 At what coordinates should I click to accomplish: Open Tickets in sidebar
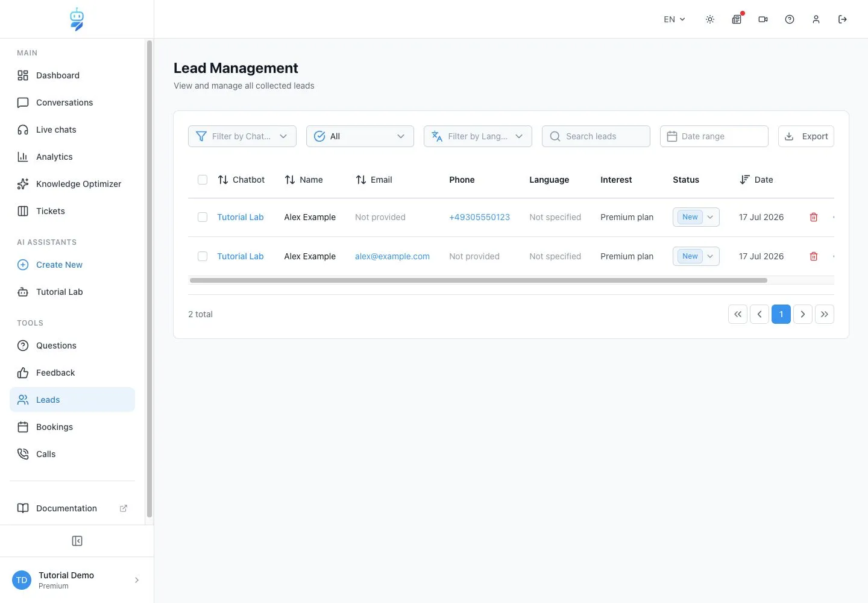tap(72, 211)
